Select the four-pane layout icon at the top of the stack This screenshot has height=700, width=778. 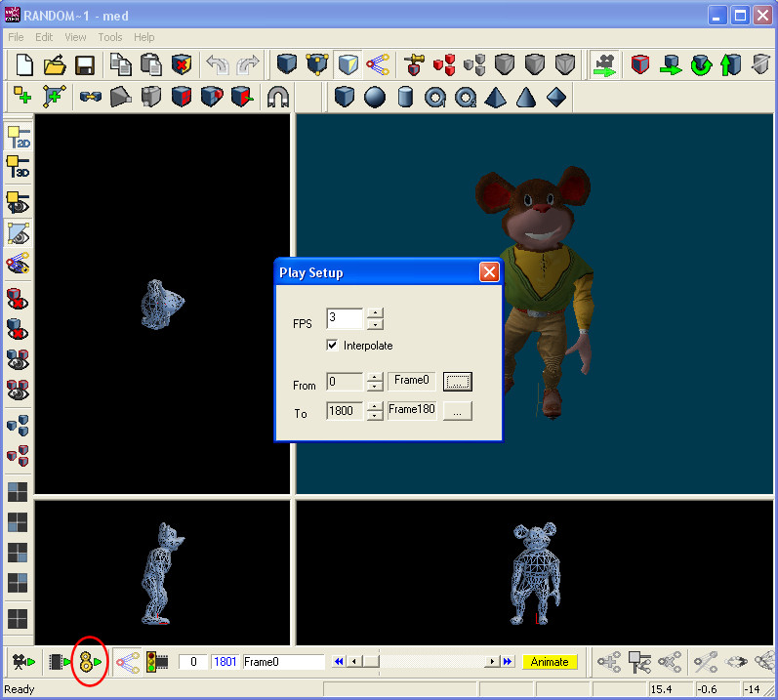tap(18, 492)
